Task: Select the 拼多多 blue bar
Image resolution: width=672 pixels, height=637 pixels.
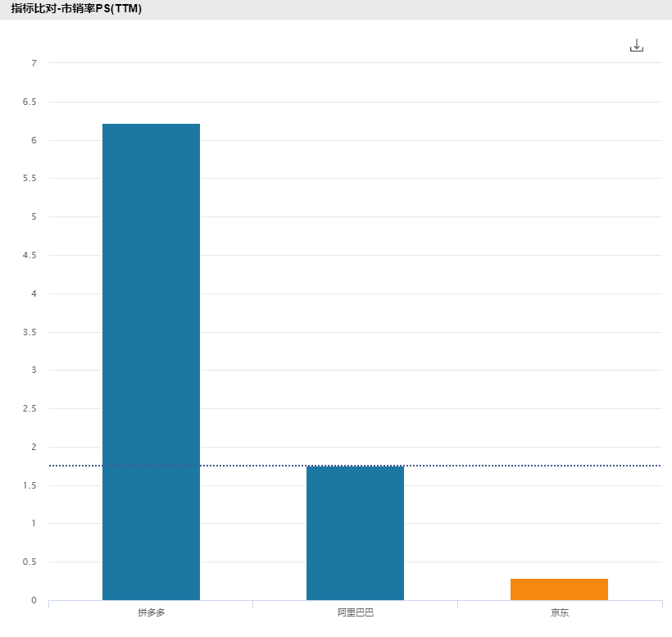Action: click(151, 362)
